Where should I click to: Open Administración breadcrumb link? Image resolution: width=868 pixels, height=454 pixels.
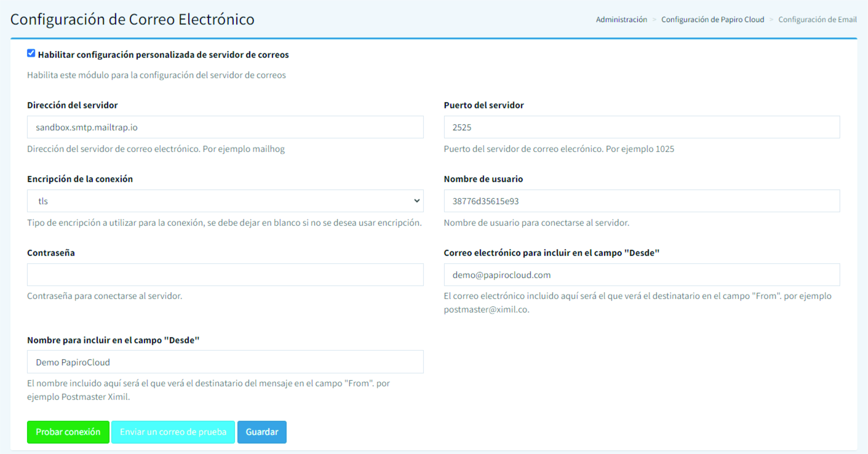coord(621,19)
